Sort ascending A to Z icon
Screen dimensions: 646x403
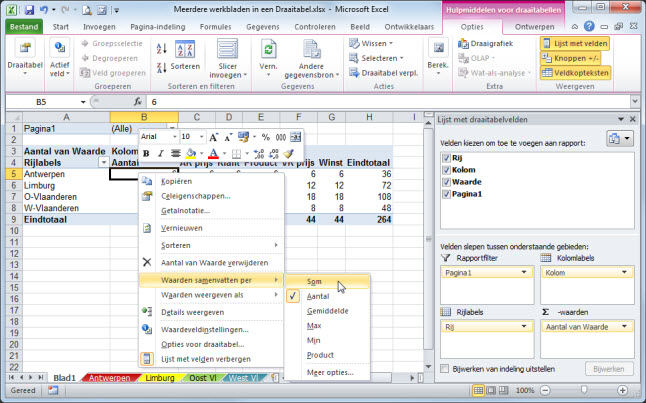(x=162, y=49)
